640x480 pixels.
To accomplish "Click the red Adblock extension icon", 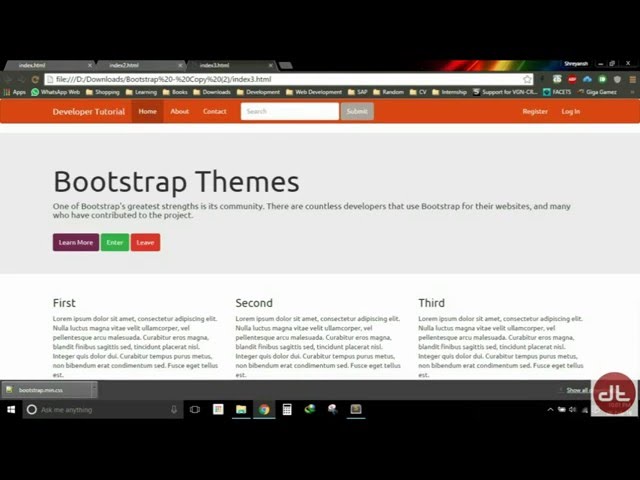I will pyautogui.click(x=572, y=79).
